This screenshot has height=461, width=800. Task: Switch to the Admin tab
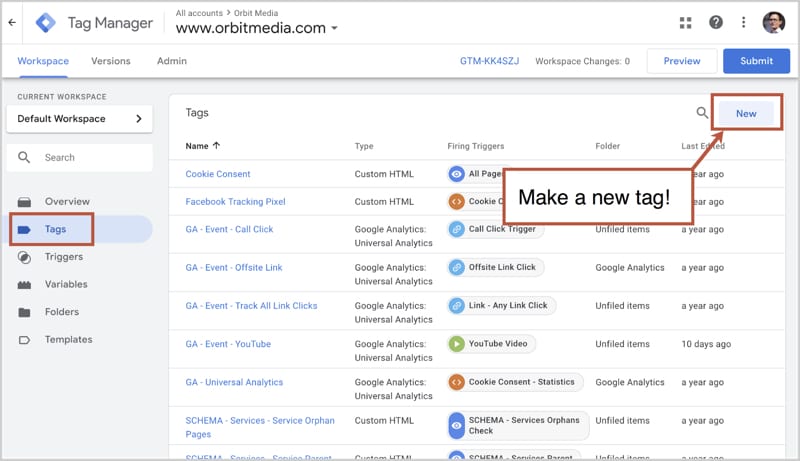pos(171,61)
